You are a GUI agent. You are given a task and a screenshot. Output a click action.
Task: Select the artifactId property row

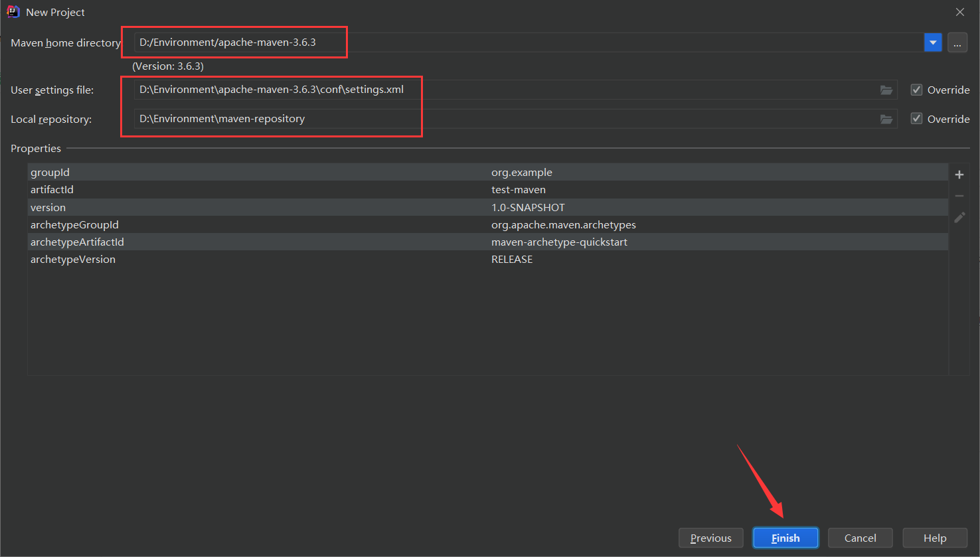pos(488,189)
